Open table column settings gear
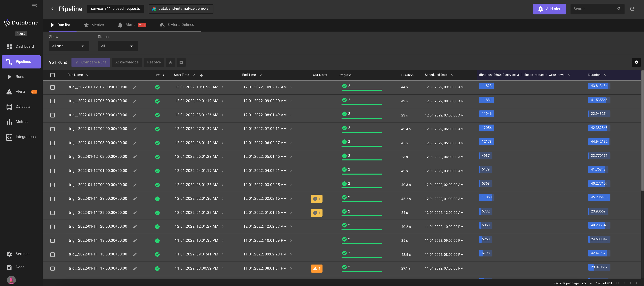The image size is (644, 286). coord(636,62)
